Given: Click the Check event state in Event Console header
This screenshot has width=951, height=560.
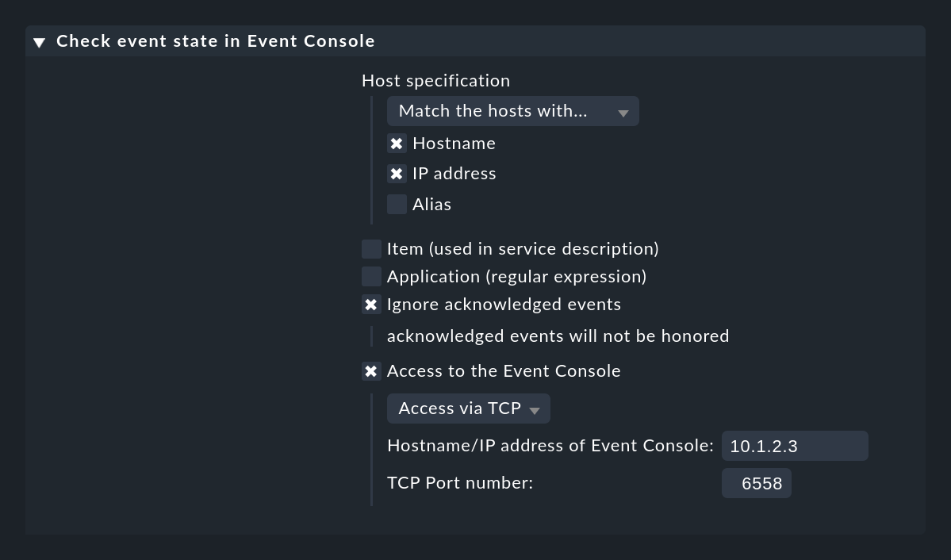Looking at the screenshot, I should tap(216, 40).
